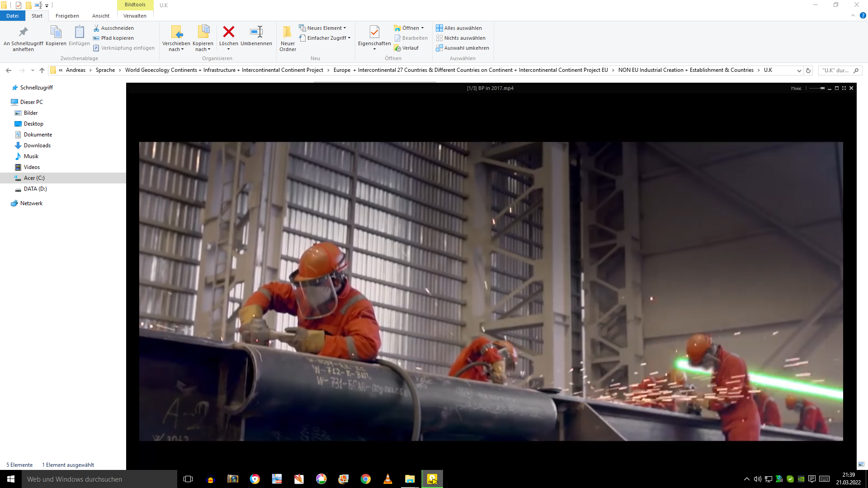Switch to the Freigeben ribbon tab
The image size is (868, 488).
pos(67,16)
